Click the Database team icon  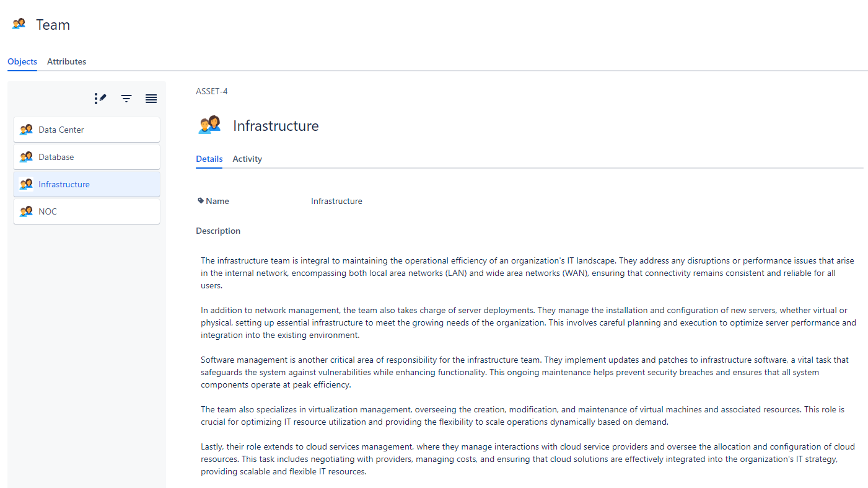point(26,157)
